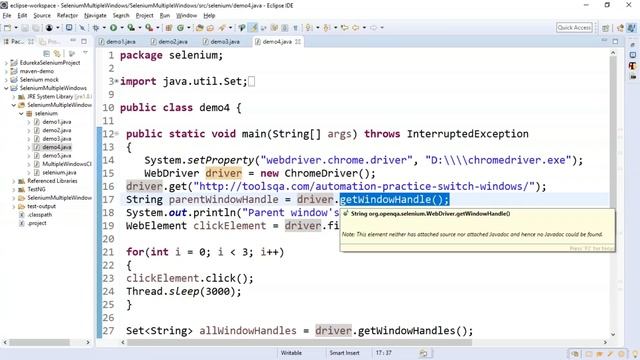This screenshot has width=640, height=360.
Task: Open the Project menu
Action: [x=144, y=16]
